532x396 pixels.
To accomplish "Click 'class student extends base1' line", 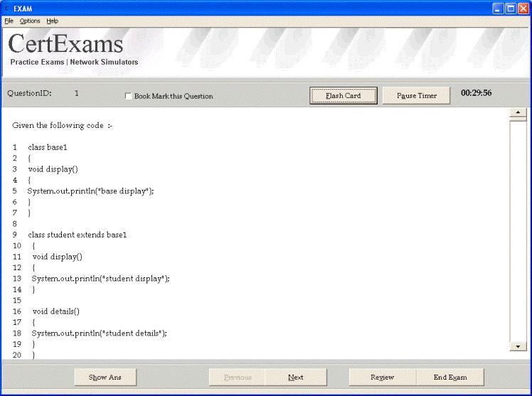I will [x=78, y=235].
